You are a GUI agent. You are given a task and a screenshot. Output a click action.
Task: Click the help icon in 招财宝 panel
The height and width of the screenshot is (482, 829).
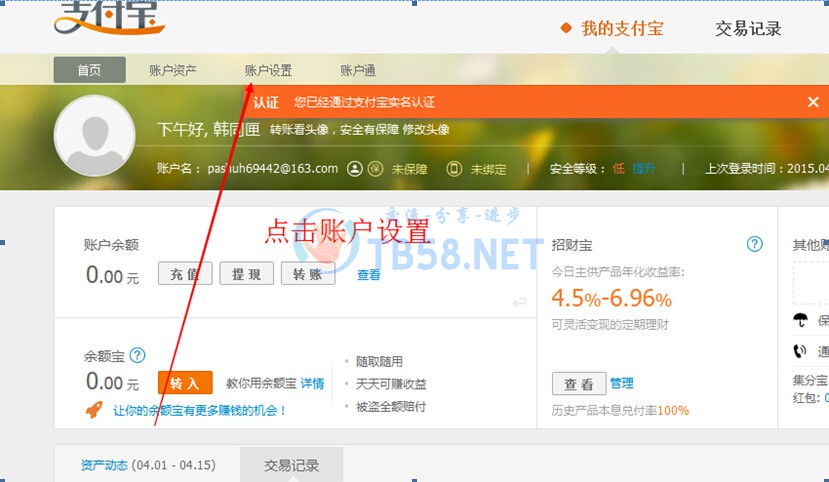point(754,244)
